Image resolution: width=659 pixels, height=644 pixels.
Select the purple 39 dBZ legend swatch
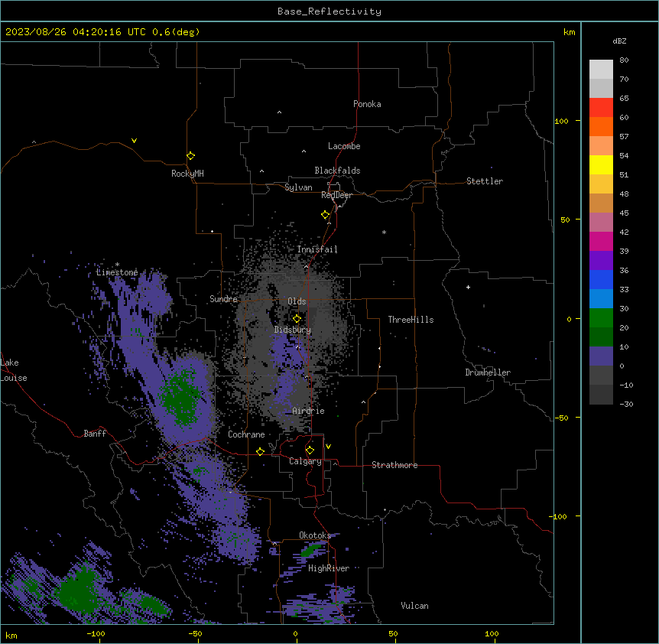coord(601,261)
